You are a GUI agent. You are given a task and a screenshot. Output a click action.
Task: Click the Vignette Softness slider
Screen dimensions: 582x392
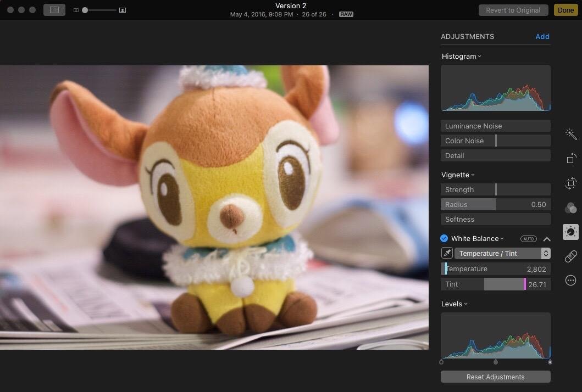pos(496,219)
